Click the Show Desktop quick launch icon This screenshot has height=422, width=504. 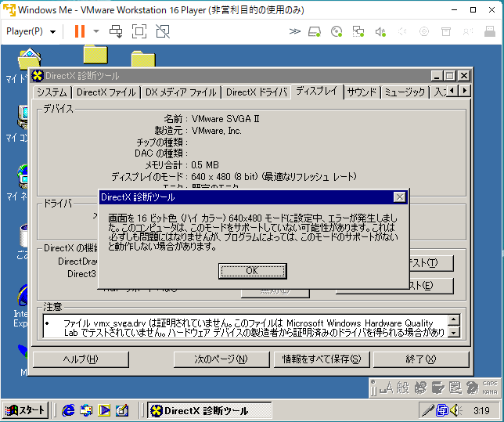[122, 410]
